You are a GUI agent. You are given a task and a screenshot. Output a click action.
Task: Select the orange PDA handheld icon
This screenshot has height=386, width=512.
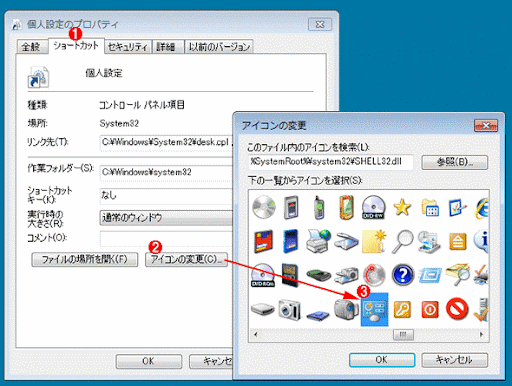347,207
